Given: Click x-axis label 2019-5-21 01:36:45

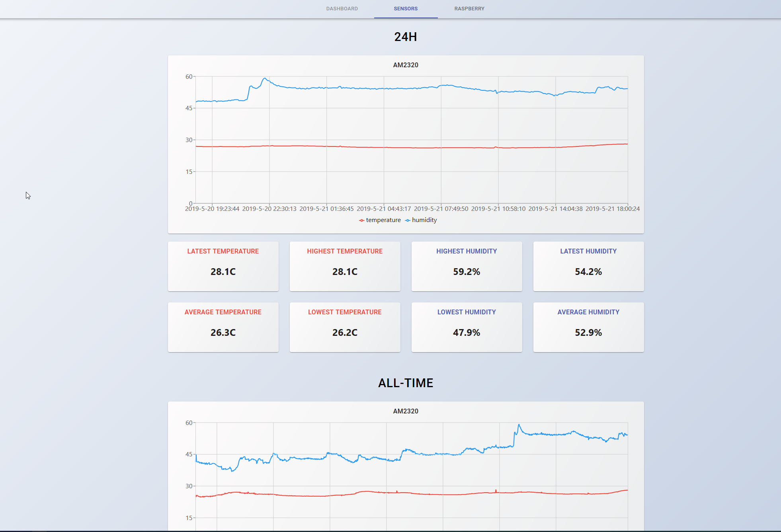Looking at the screenshot, I should [x=326, y=209].
